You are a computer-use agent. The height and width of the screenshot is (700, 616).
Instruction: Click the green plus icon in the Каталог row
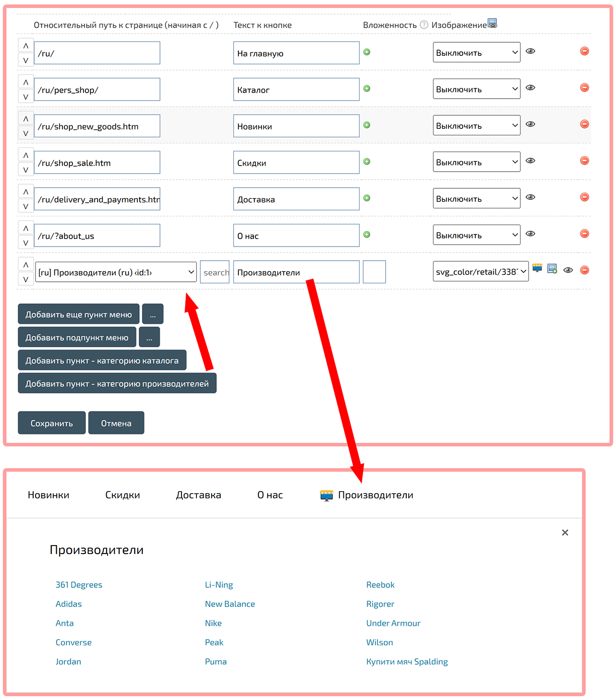[x=367, y=89]
